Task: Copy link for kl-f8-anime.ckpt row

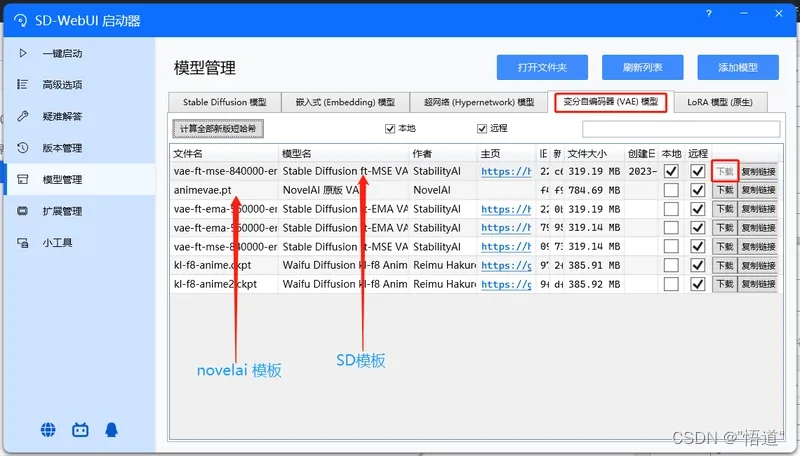Action: pos(758,265)
